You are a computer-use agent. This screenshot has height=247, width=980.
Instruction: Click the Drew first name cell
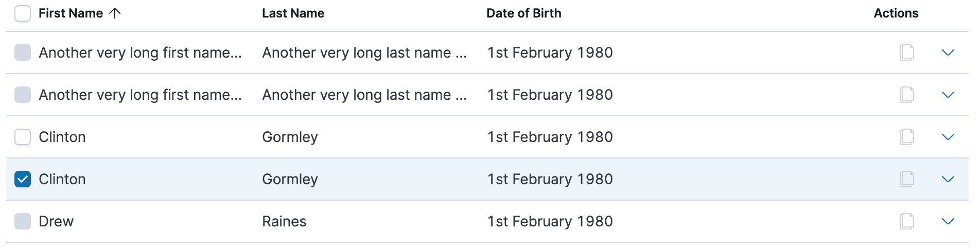pyautogui.click(x=56, y=221)
